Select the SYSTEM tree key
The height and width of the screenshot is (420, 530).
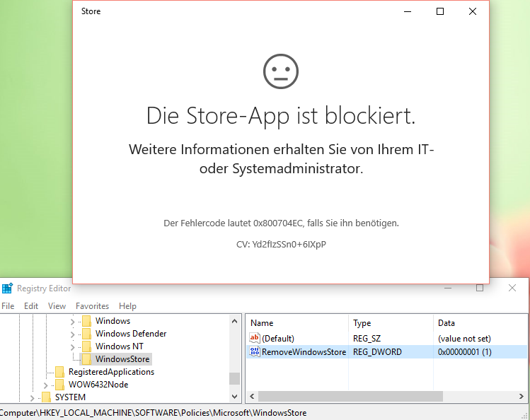tap(70, 397)
